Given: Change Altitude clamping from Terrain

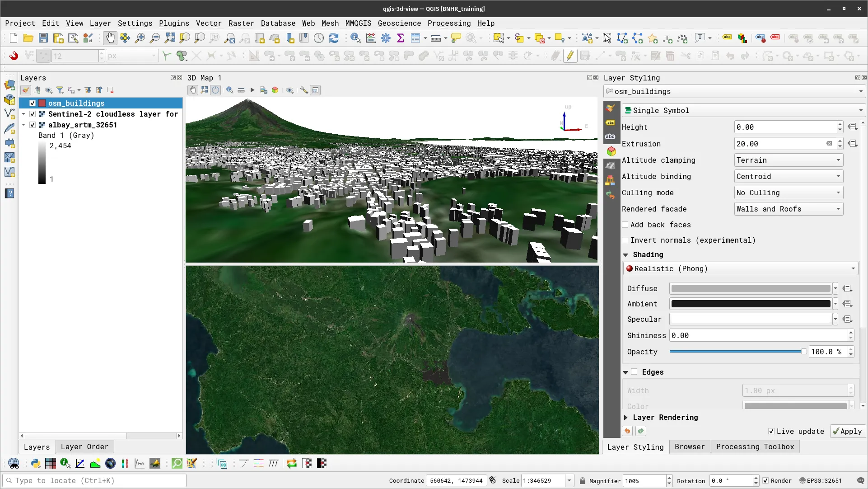Looking at the screenshot, I should coord(788,160).
